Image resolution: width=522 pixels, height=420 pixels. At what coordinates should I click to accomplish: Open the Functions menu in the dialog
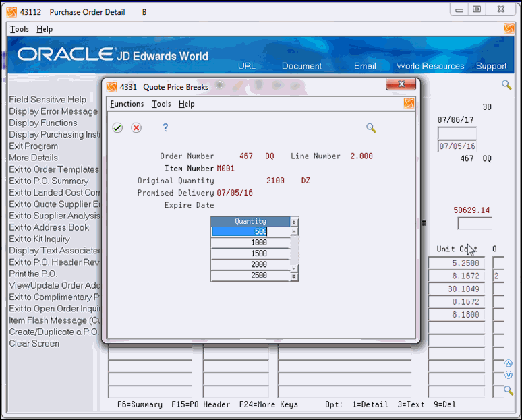127,104
